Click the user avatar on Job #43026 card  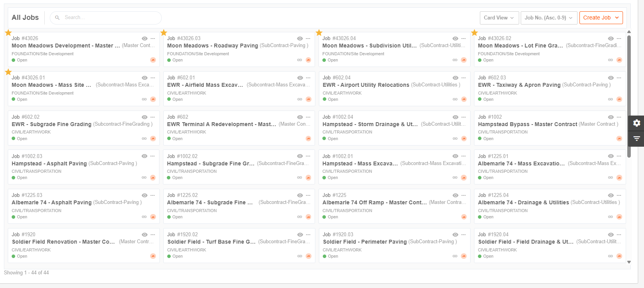pos(153,60)
